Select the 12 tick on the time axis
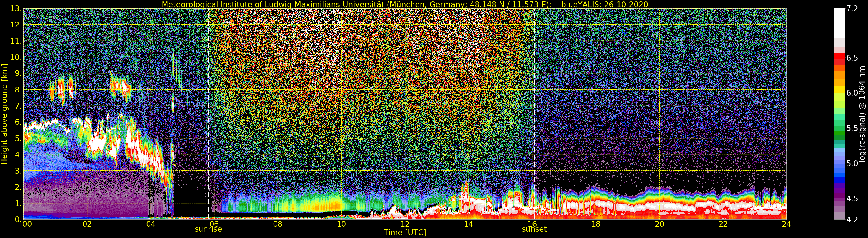 [x=405, y=224]
